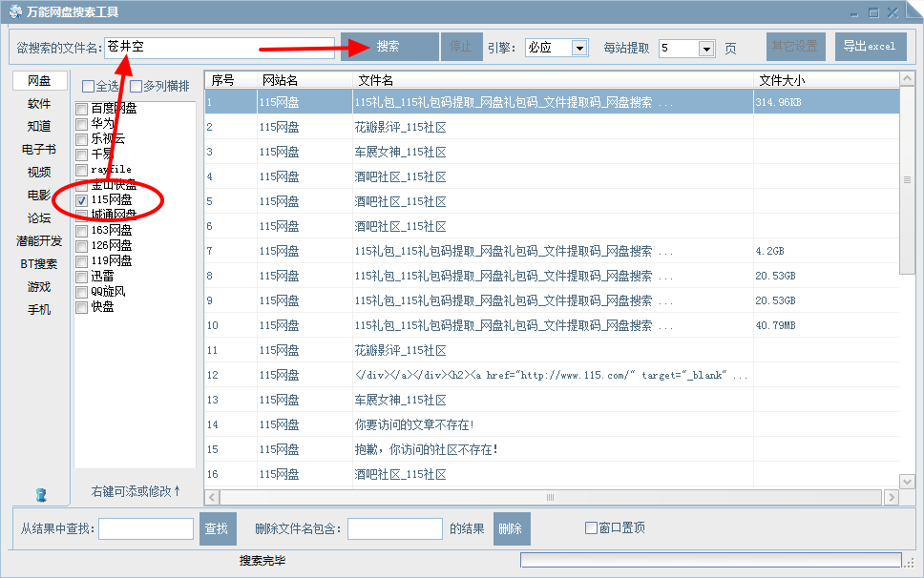Viewport: 924px width, 578px height.
Task: Check the 华为 site checkbox
Action: coord(82,124)
